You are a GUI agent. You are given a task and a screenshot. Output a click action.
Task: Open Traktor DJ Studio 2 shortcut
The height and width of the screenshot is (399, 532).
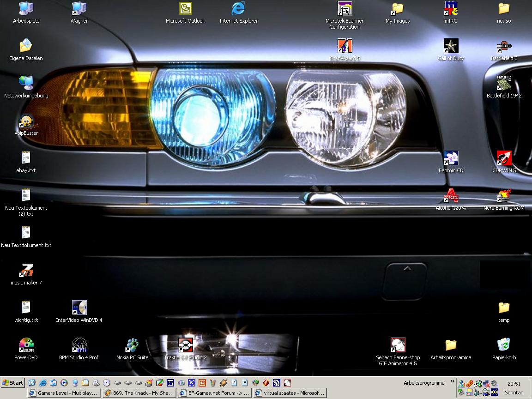pyautogui.click(x=186, y=346)
